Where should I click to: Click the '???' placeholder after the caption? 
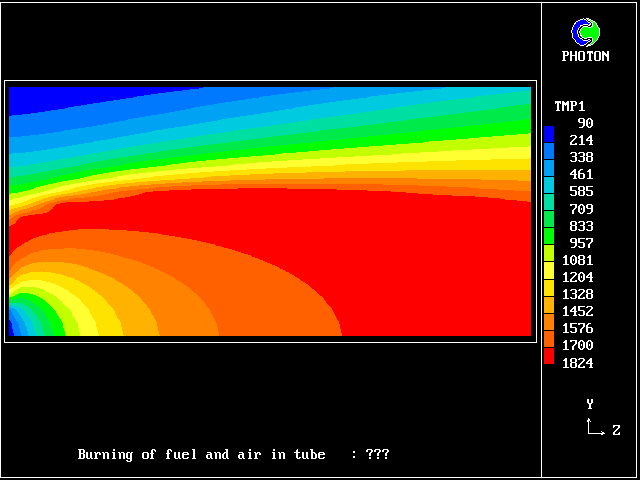(x=377, y=454)
